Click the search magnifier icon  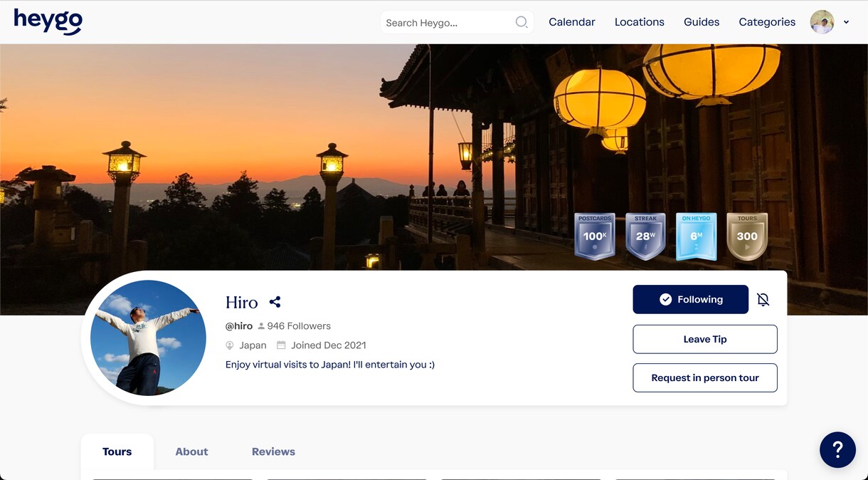click(522, 22)
